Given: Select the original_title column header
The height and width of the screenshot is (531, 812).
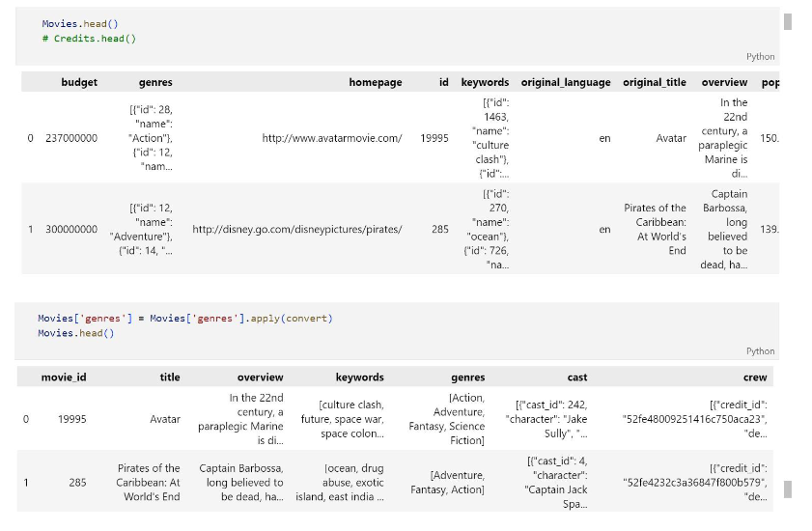Looking at the screenshot, I should [655, 82].
